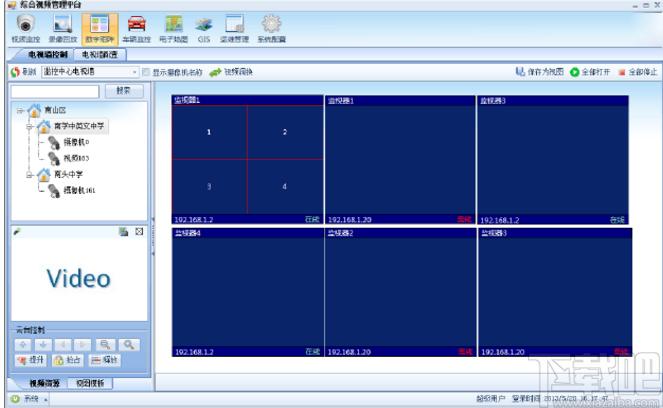
Task: Click the PTZ zoom out magnifier
Action: click(x=105, y=345)
